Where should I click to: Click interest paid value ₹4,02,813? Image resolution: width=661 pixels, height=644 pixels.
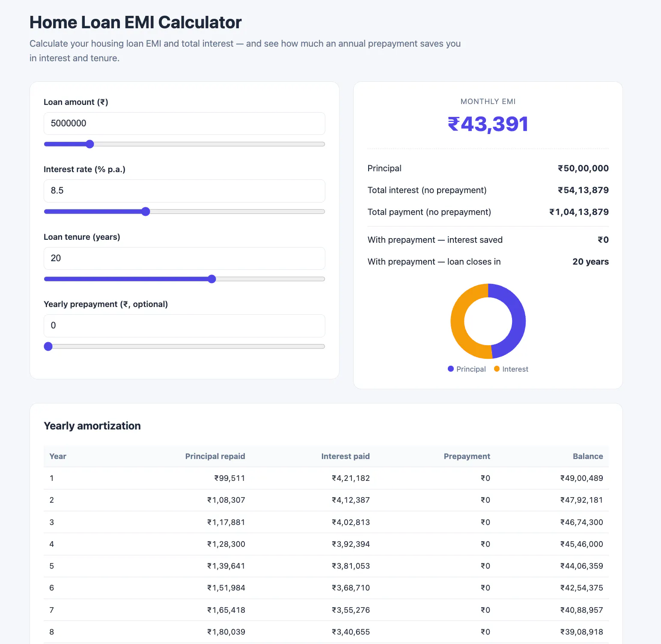click(x=351, y=522)
